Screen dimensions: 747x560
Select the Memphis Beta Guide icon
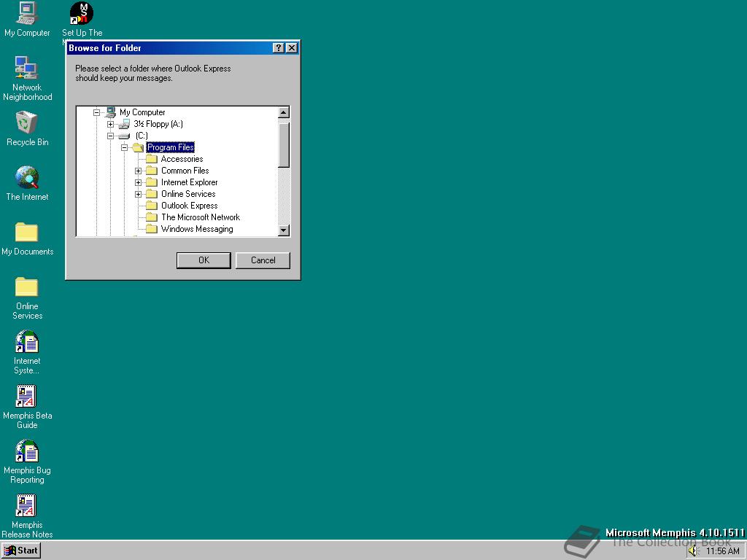coord(27,396)
